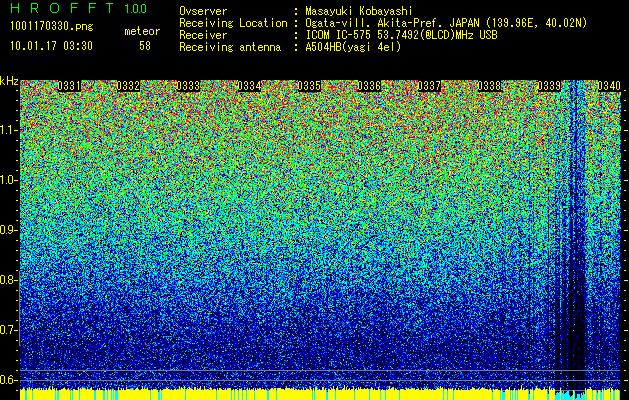Select the 0338 time marker
The width and height of the screenshot is (629, 400).
pyautogui.click(x=489, y=86)
